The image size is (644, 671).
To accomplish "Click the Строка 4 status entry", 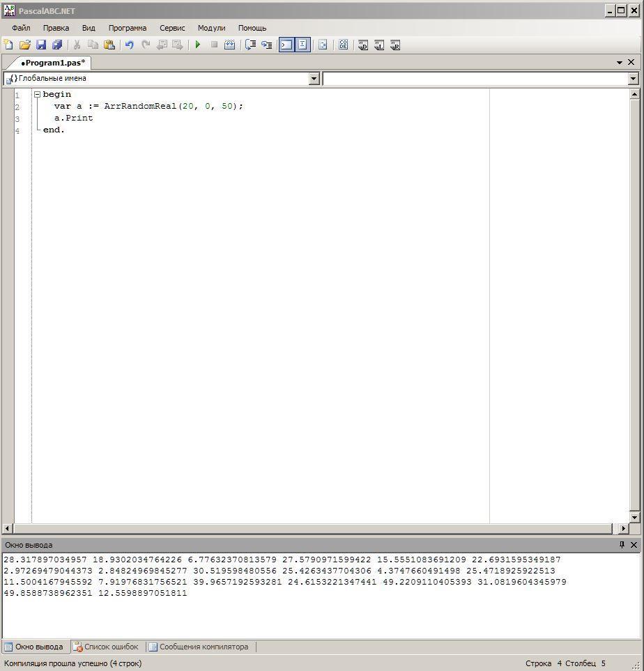I will tap(544, 663).
